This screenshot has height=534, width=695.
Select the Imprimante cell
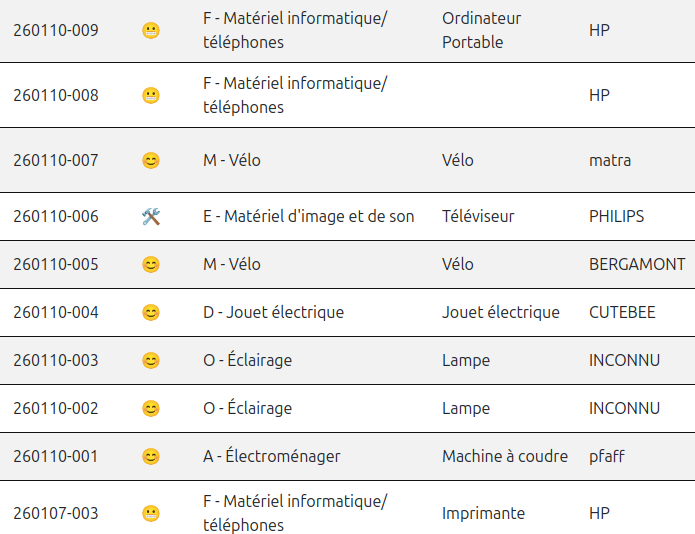(x=483, y=513)
